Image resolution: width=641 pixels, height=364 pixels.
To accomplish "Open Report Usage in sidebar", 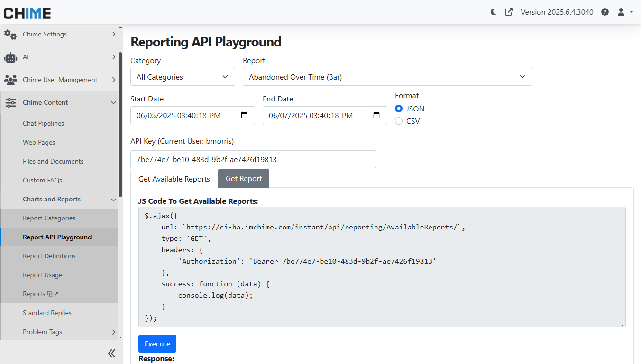I will tap(42, 275).
